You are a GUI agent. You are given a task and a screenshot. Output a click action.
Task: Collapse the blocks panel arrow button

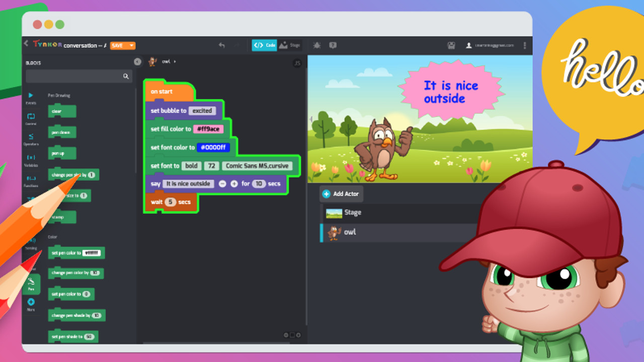pyautogui.click(x=137, y=62)
